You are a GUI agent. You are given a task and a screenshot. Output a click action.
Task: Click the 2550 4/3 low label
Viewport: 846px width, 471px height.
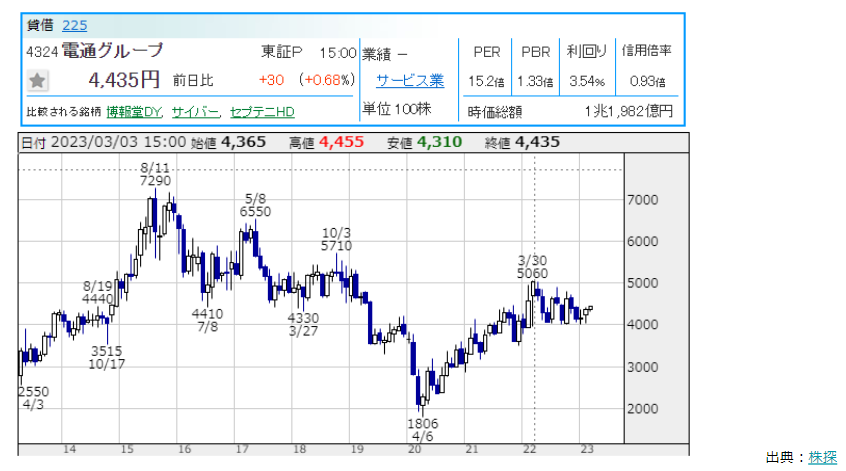(32, 399)
